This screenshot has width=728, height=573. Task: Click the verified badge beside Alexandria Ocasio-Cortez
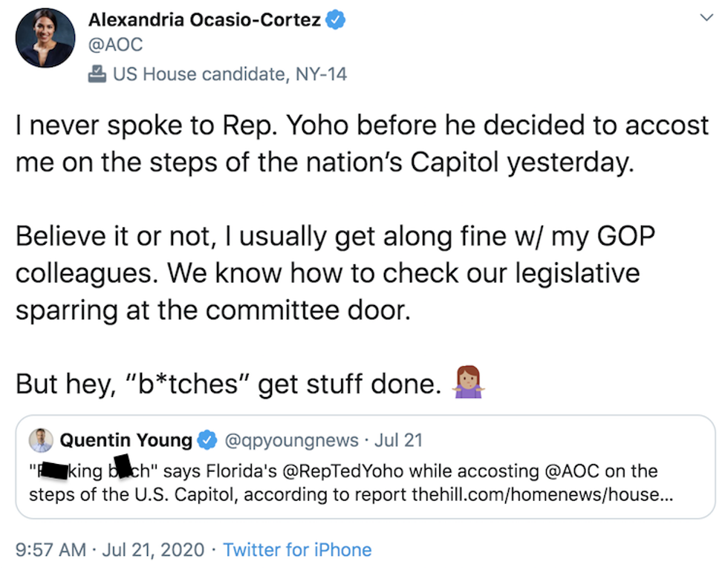pos(337,20)
